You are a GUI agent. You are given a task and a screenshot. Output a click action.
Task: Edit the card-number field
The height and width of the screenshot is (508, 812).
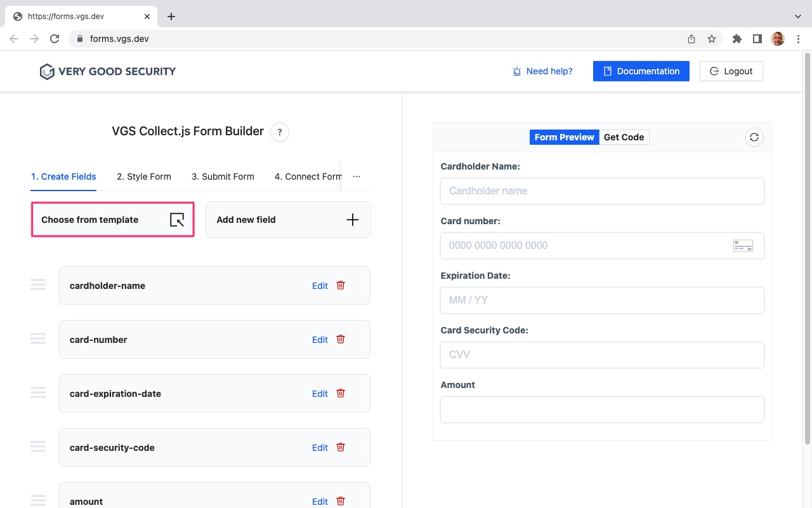tap(320, 340)
